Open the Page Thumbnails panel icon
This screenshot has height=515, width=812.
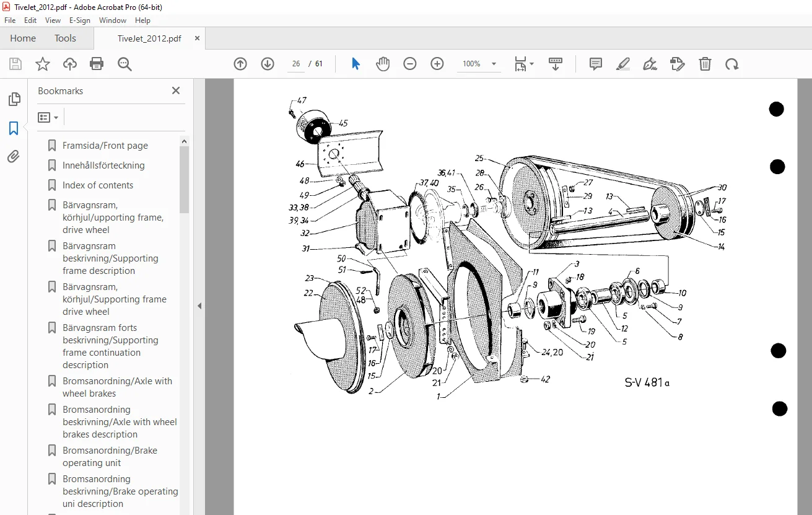pos(14,99)
